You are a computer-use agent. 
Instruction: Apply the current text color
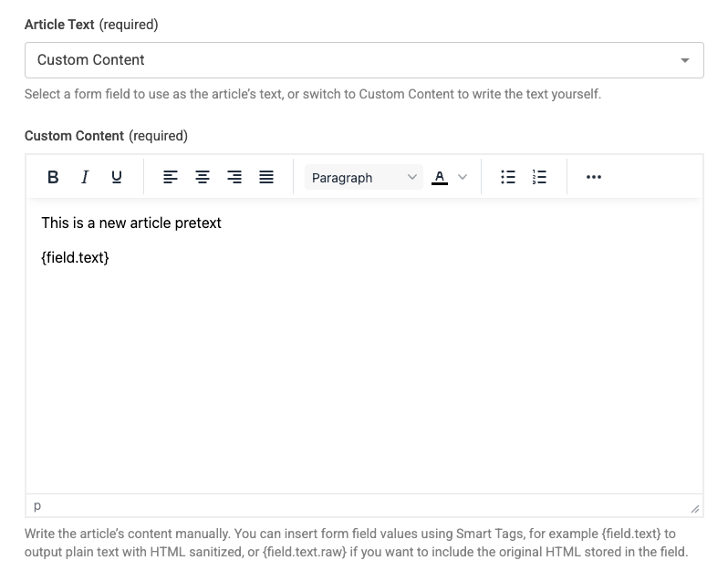[x=440, y=177]
